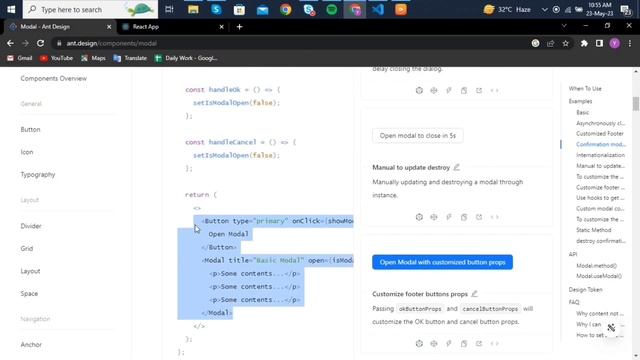
Task: Jump to Design Token anchor
Action: coord(585,289)
